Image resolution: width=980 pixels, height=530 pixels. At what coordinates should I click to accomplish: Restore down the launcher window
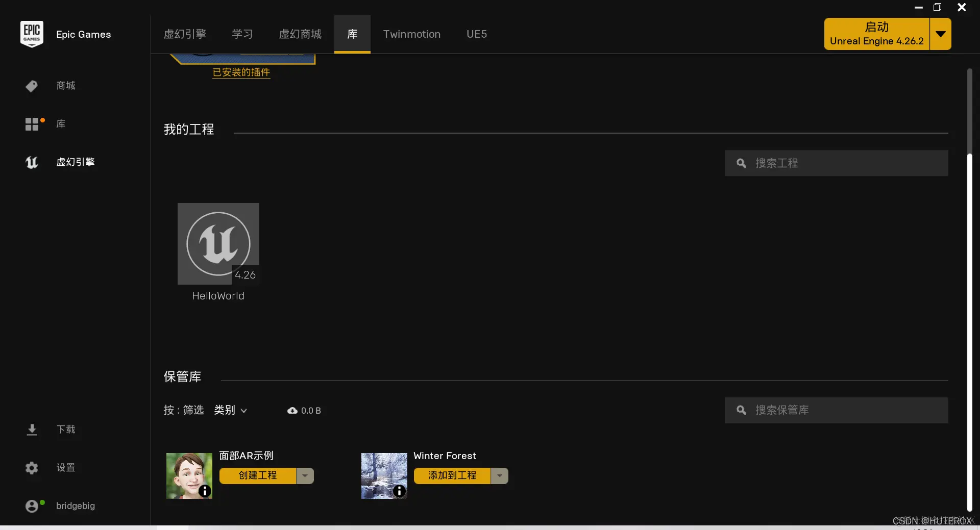[937, 7]
